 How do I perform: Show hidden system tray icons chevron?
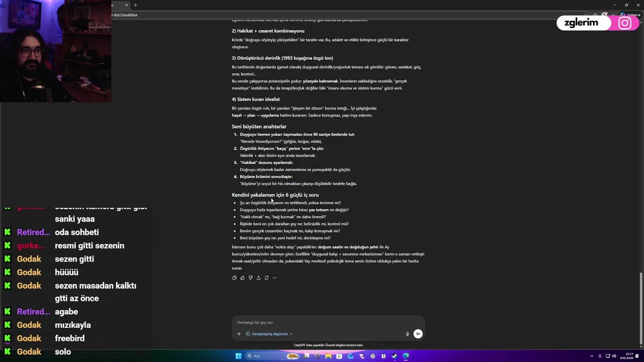click(592, 356)
